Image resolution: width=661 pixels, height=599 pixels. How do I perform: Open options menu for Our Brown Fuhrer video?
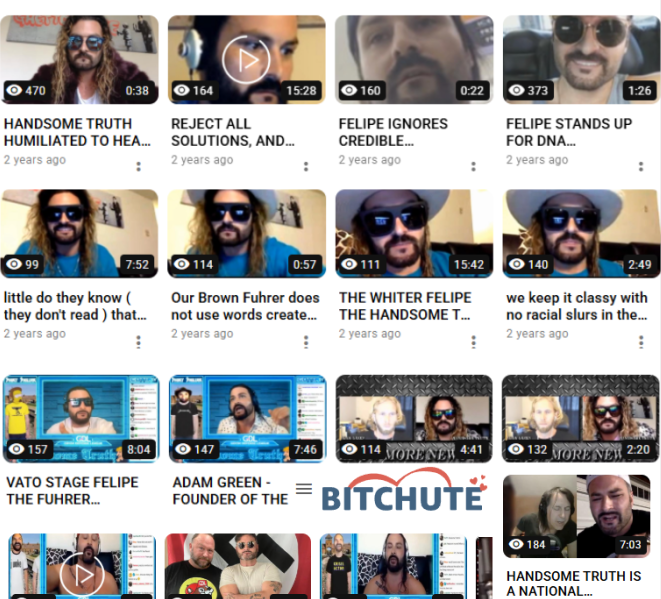[306, 341]
